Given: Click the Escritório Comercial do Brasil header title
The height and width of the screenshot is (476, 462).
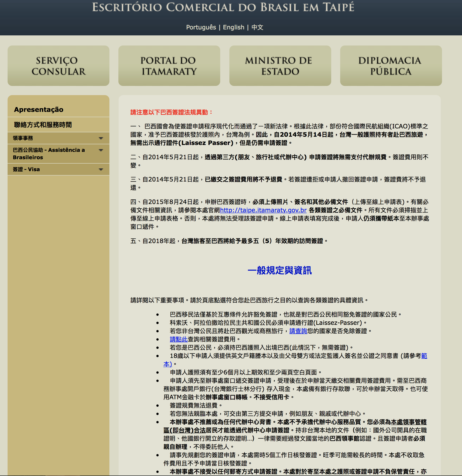Looking at the screenshot, I should click(x=223, y=7).
